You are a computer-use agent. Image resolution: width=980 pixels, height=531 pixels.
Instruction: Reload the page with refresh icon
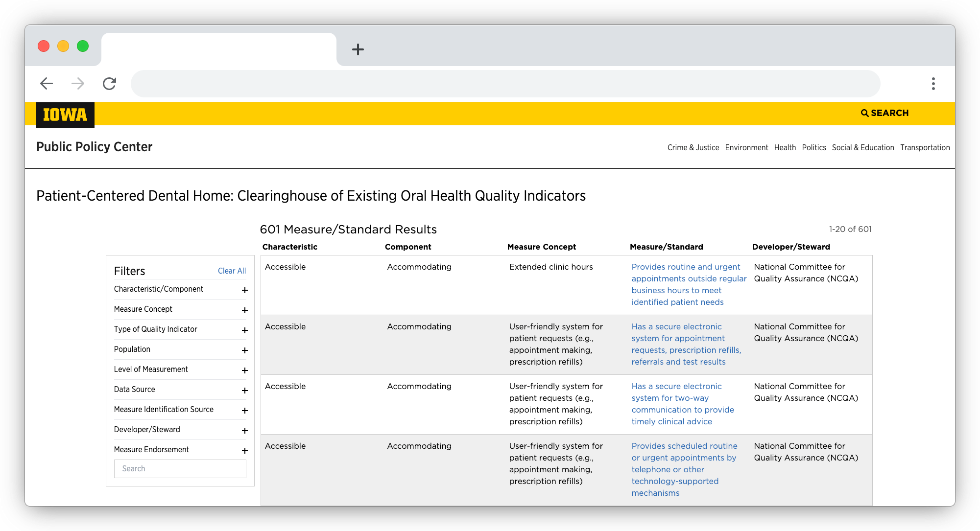(x=109, y=84)
